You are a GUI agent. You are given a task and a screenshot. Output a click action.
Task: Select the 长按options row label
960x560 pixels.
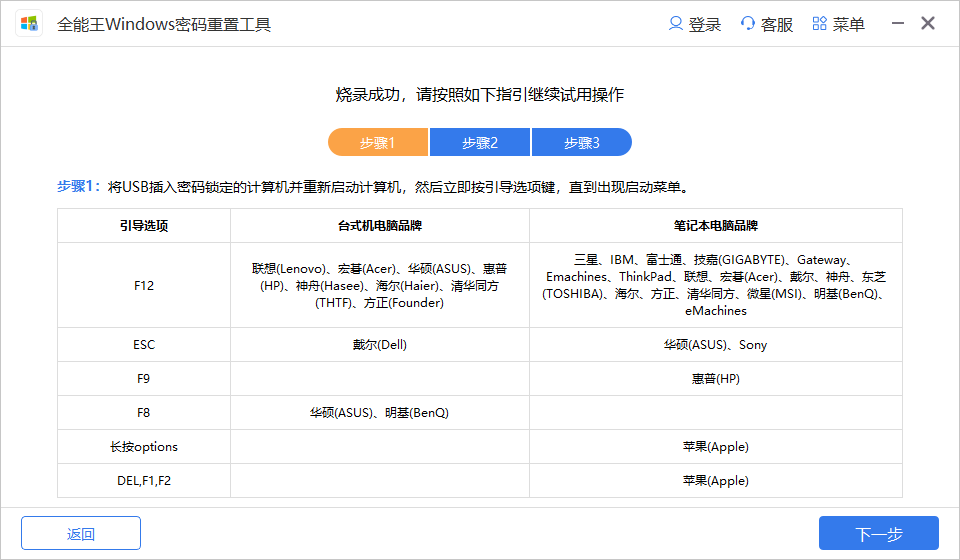click(x=144, y=447)
